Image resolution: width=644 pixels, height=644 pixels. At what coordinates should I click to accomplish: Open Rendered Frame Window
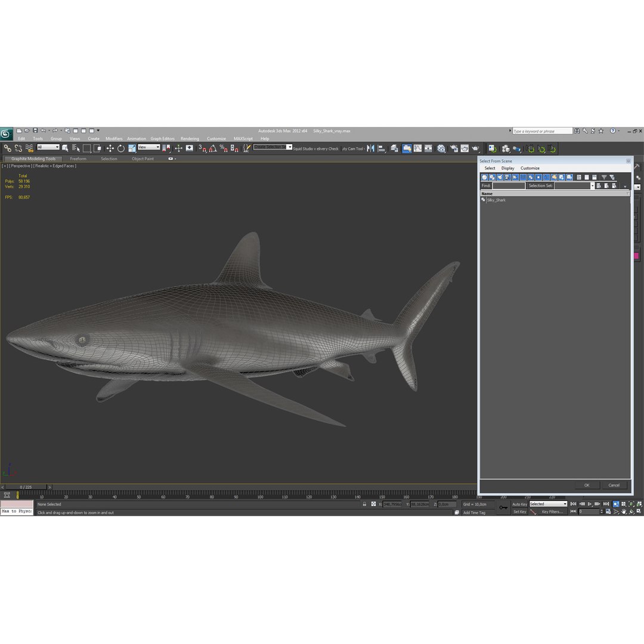point(465,148)
